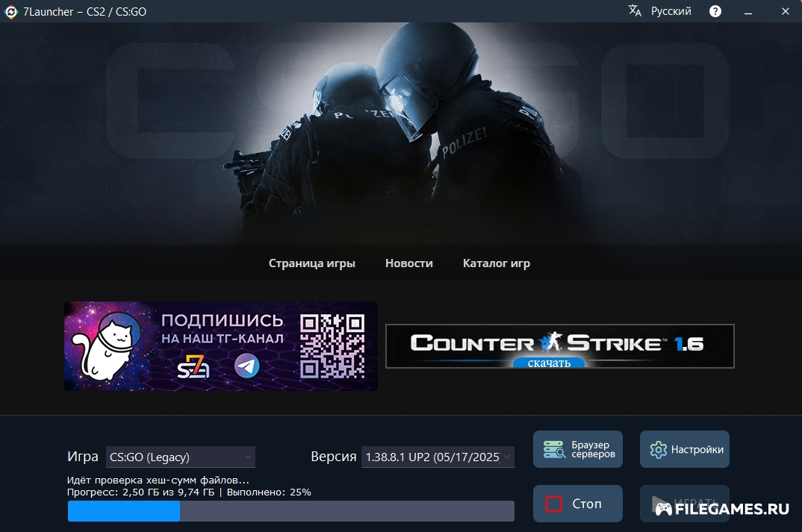Open the Браузер серверов button
The image size is (802, 532).
578,449
